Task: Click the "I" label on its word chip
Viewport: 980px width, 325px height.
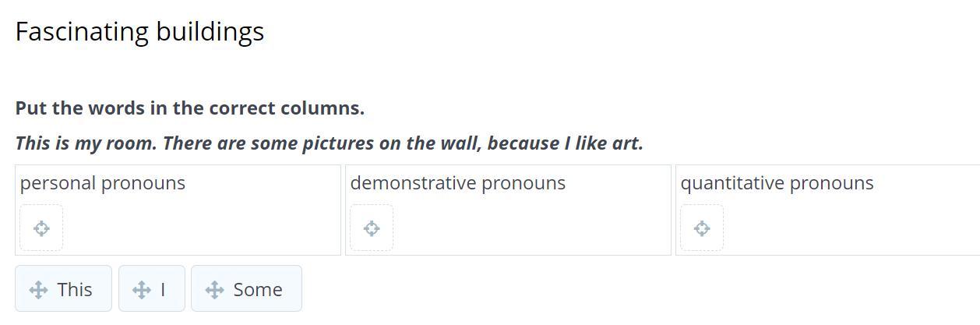Action: coord(163,290)
